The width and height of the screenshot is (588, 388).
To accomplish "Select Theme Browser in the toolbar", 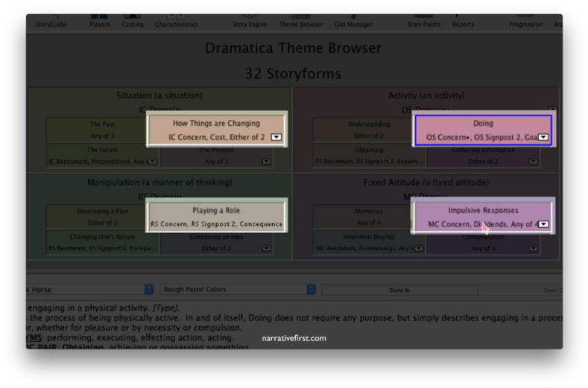I will click(x=301, y=22).
